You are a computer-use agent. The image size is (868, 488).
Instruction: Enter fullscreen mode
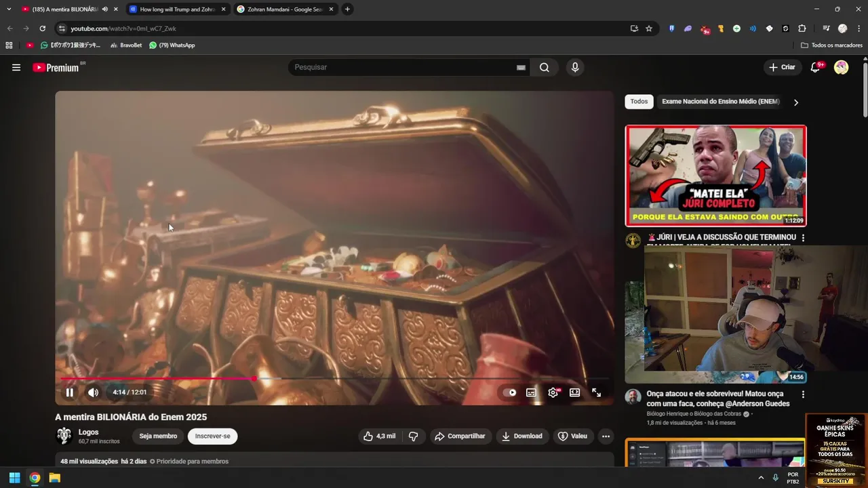[x=596, y=392]
